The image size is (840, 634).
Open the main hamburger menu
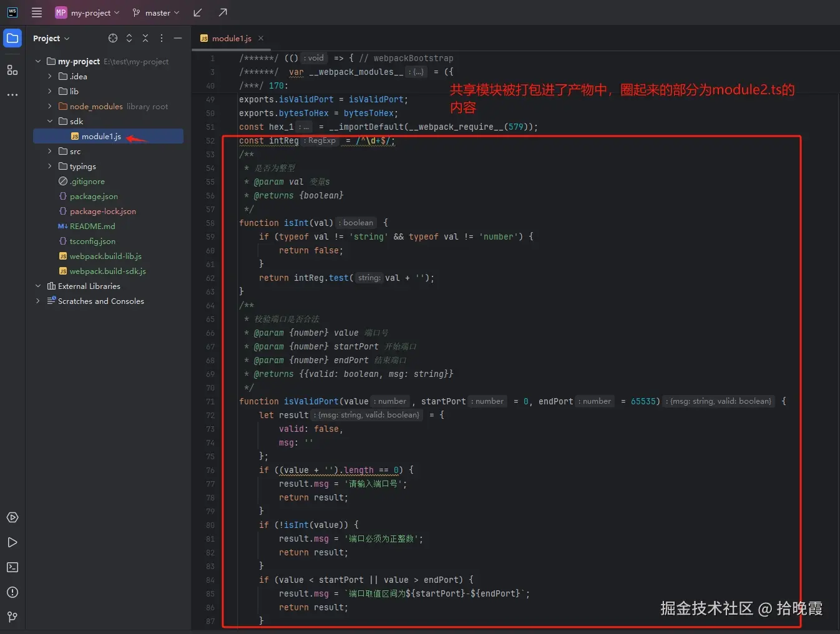click(x=37, y=12)
